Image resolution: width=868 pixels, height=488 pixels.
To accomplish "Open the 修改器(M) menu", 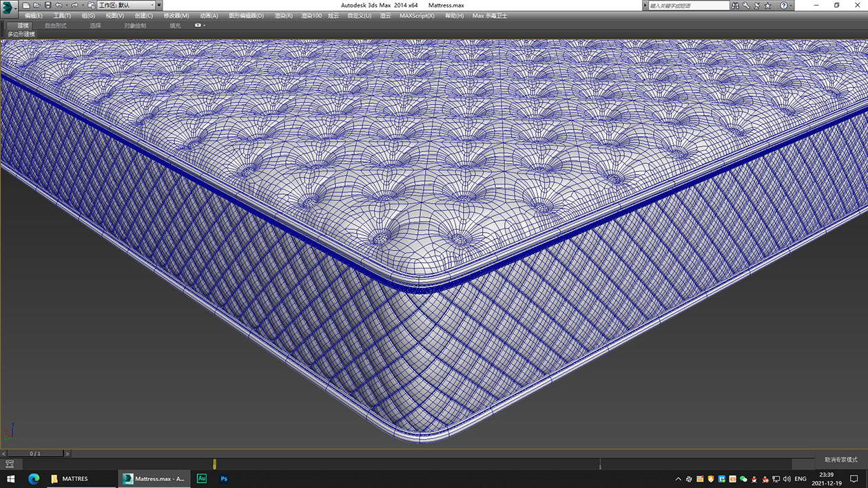I will click(x=176, y=16).
